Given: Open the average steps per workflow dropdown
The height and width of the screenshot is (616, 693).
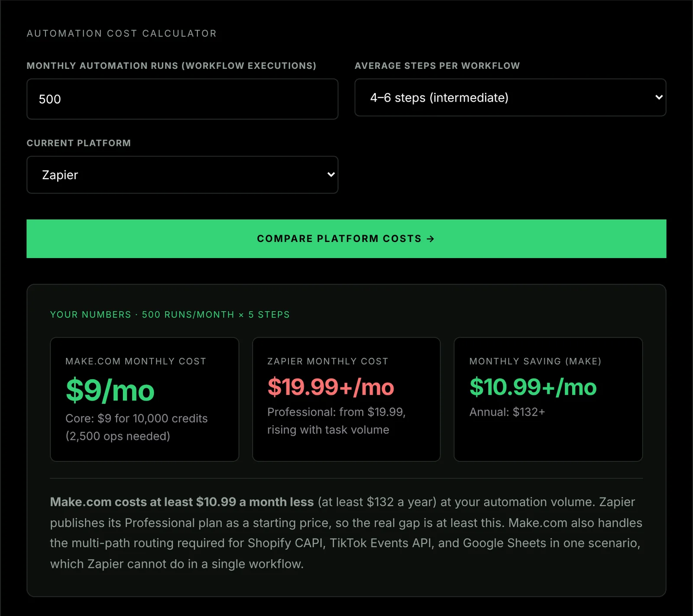Looking at the screenshot, I should 510,97.
